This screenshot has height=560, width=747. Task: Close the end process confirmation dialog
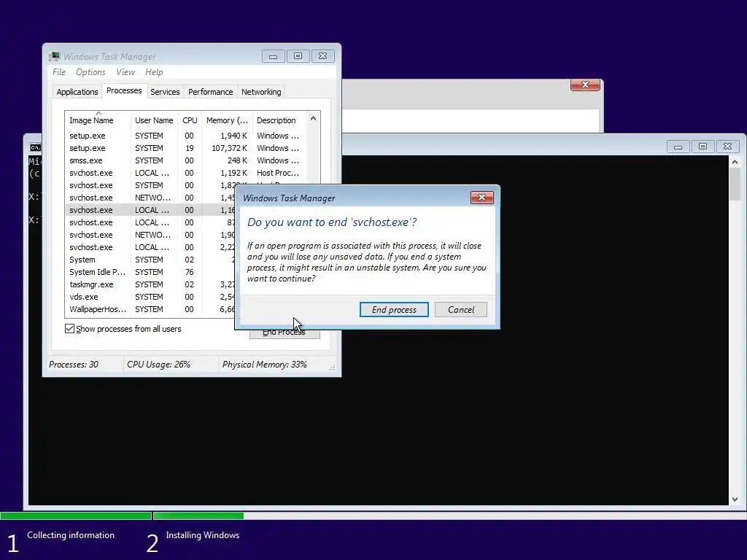pyautogui.click(x=481, y=197)
